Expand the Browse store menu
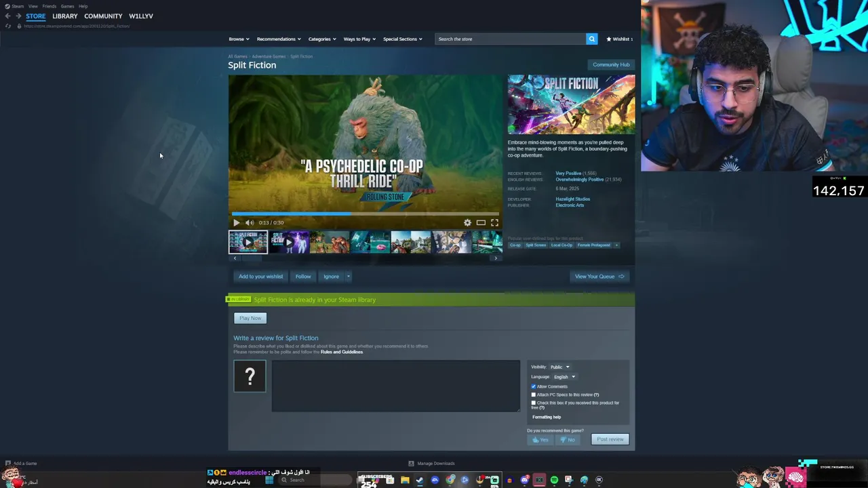 (239, 39)
